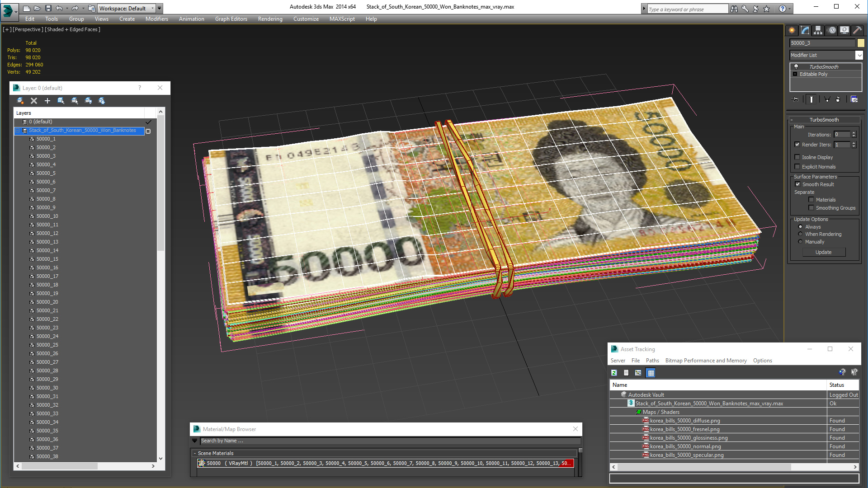The width and height of the screenshot is (868, 488).
Task: Click Remove Modifier trash icon
Action: click(x=838, y=99)
